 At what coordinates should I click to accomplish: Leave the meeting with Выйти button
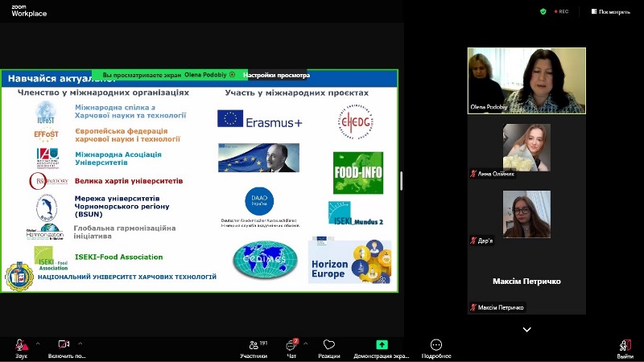(625, 348)
